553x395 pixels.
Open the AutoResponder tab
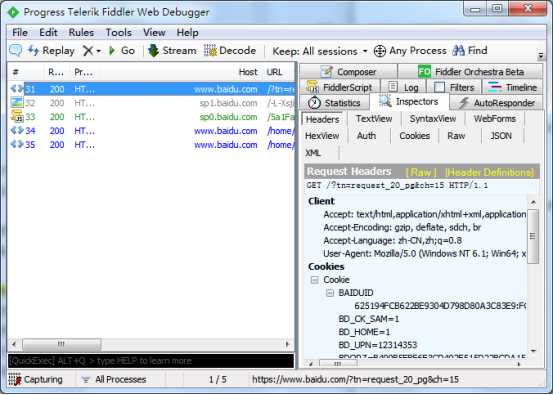click(497, 103)
